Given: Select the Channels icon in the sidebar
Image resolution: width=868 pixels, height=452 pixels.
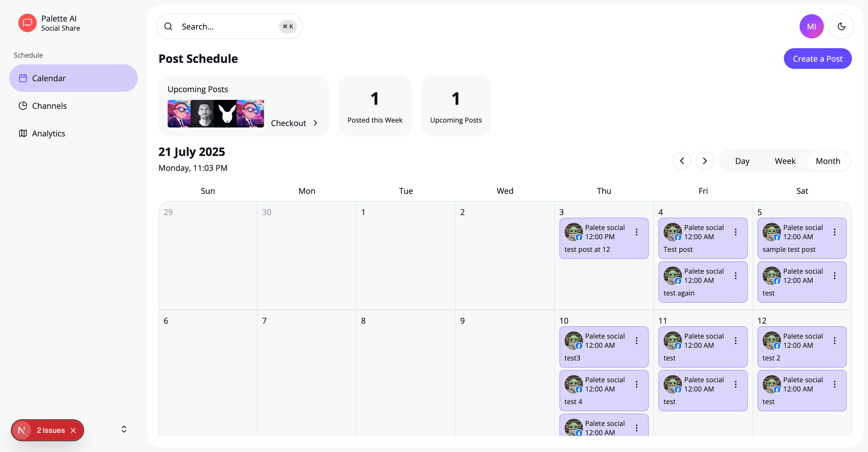Looking at the screenshot, I should click(23, 105).
